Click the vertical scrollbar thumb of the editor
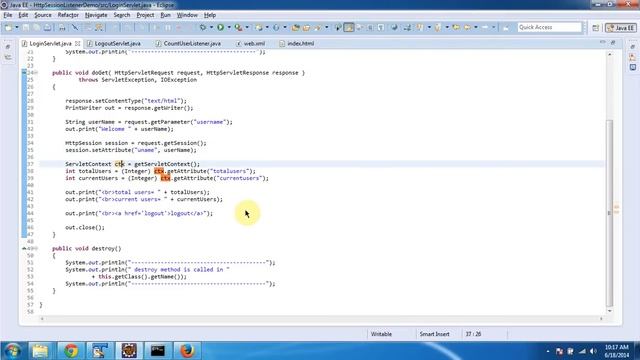This screenshot has width=640, height=360. click(x=610, y=212)
